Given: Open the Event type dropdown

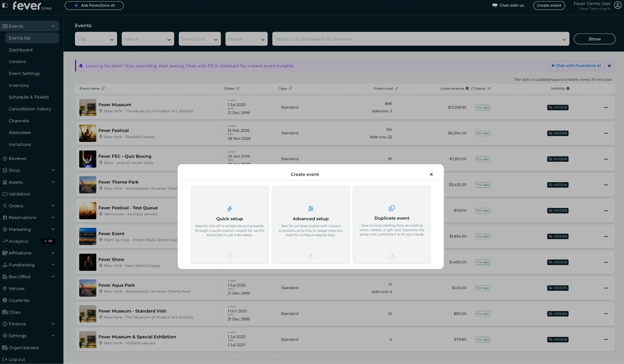Looking at the screenshot, I should [x=200, y=39].
